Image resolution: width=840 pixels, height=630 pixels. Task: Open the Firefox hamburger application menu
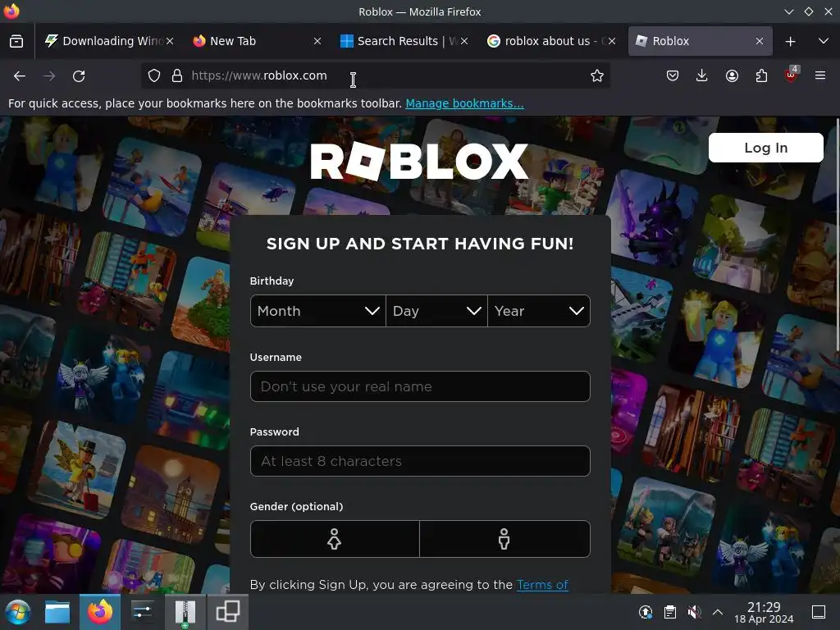[x=820, y=75]
